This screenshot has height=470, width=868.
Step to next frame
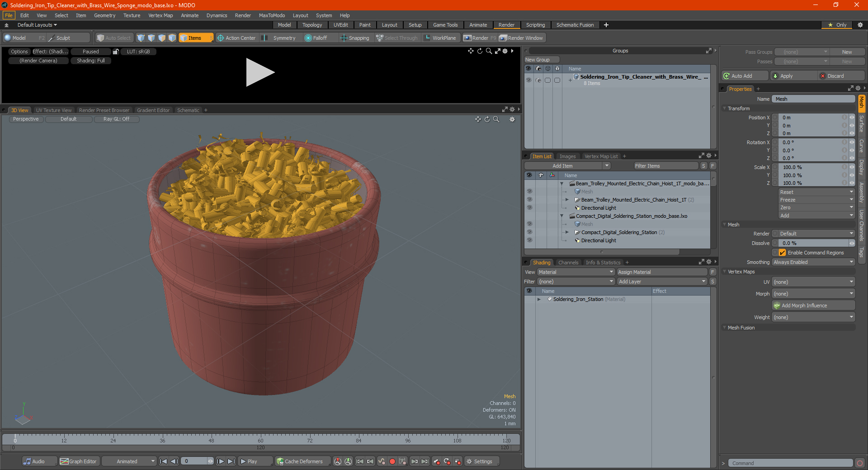click(220, 461)
